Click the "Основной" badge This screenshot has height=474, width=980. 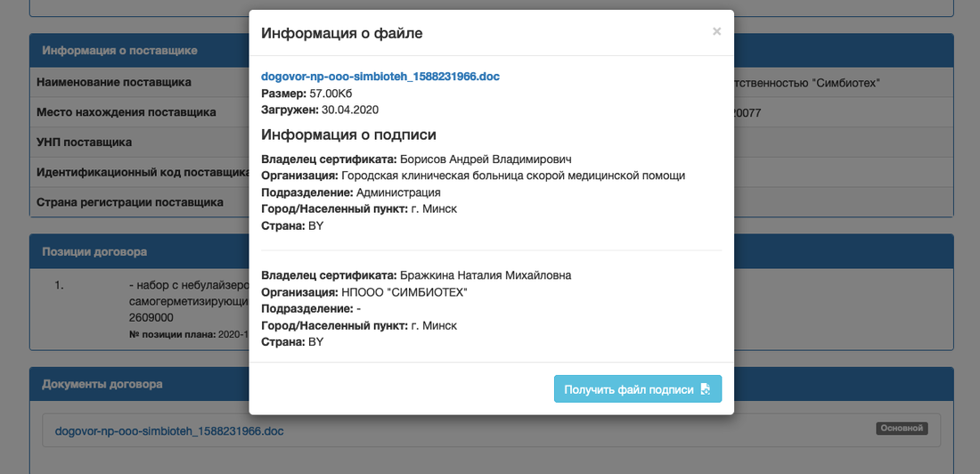pyautogui.click(x=902, y=429)
